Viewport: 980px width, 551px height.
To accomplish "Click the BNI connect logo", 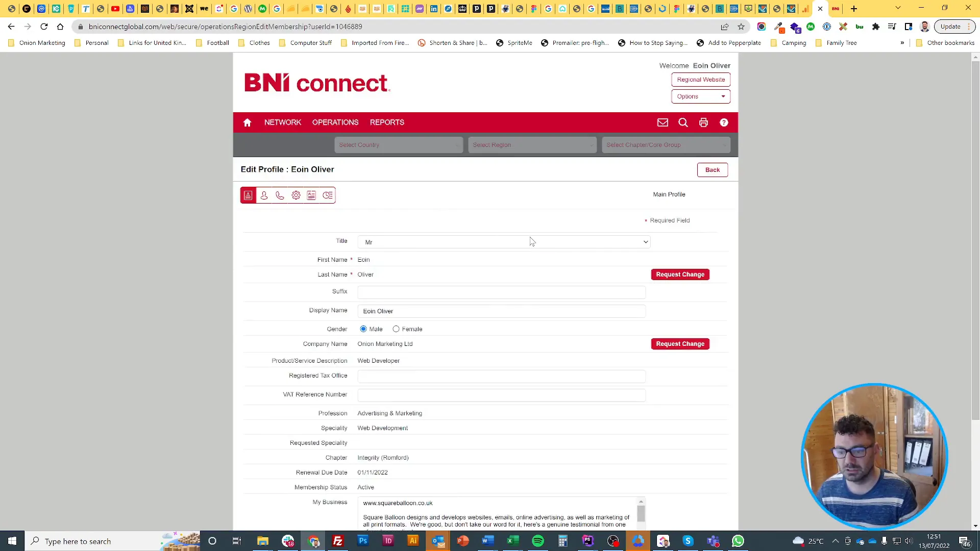I will (x=317, y=83).
